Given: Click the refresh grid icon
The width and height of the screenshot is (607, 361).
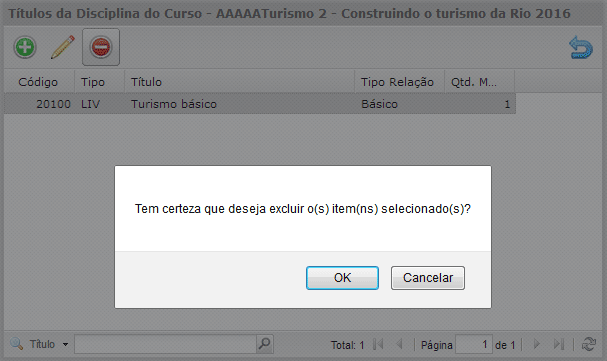Looking at the screenshot, I should pyautogui.click(x=589, y=344).
